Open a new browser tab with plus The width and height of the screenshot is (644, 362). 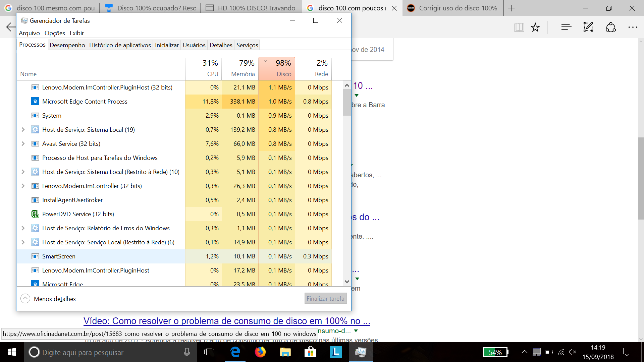coord(511,8)
